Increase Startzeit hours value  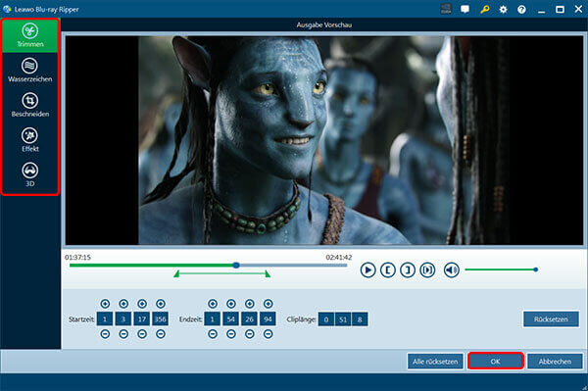click(105, 304)
